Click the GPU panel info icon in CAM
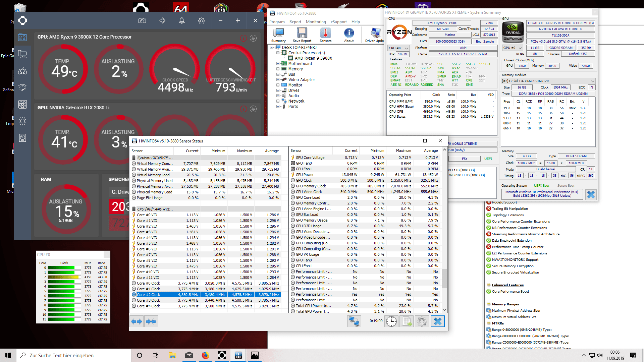The height and width of the screenshot is (362, 644). [244, 109]
